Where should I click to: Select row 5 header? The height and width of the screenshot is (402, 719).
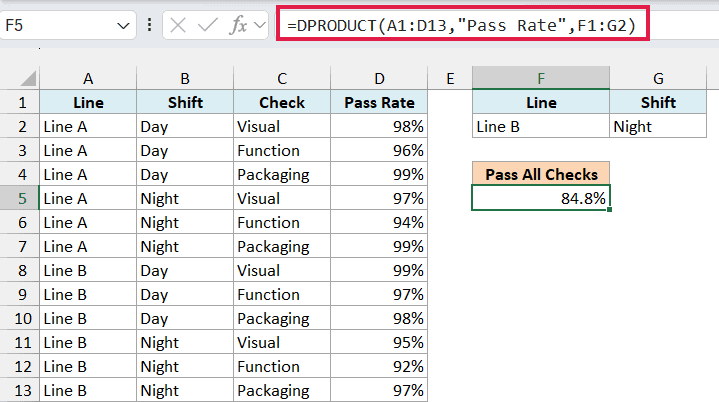(x=22, y=198)
